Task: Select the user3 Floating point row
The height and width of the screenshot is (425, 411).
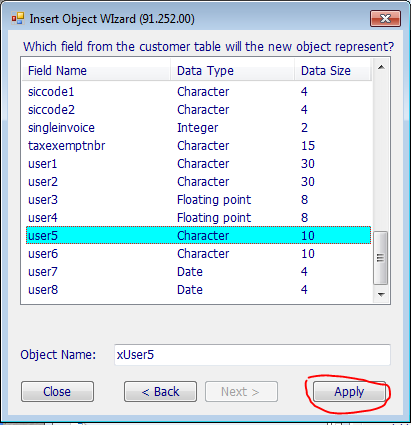Action: [x=198, y=200]
